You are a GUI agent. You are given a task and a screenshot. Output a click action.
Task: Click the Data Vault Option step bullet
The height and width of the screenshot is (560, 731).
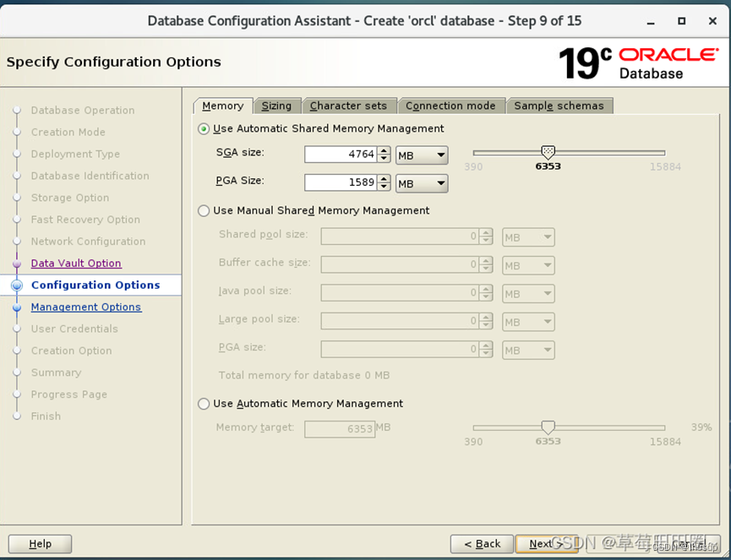coord(17,264)
